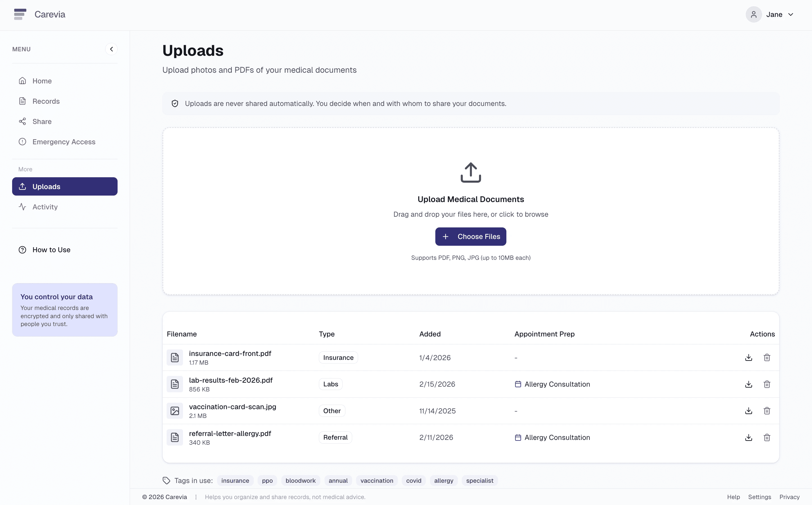Screen dimensions: 812x505
Task: Open the Privacy footer link
Action: point(789,497)
